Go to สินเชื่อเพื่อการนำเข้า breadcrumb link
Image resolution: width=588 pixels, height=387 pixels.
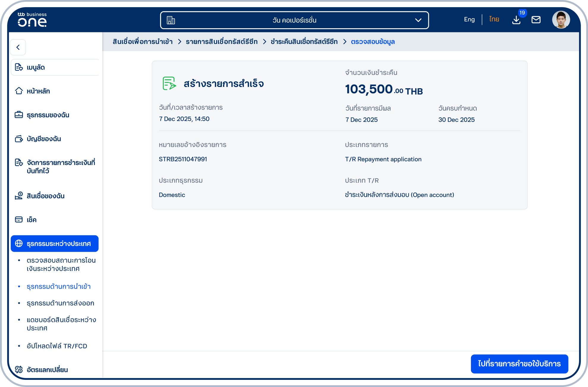coord(143,42)
